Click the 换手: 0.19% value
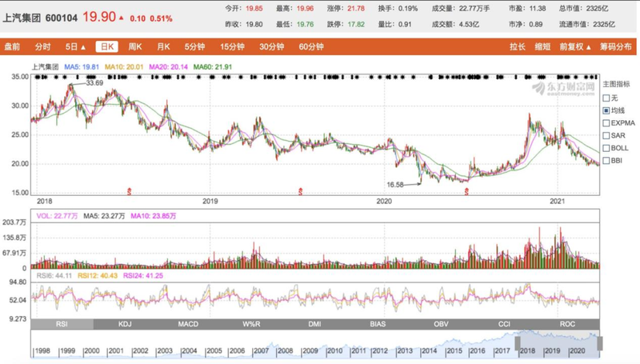Viewport: 640px width, 364px height. pos(398,9)
